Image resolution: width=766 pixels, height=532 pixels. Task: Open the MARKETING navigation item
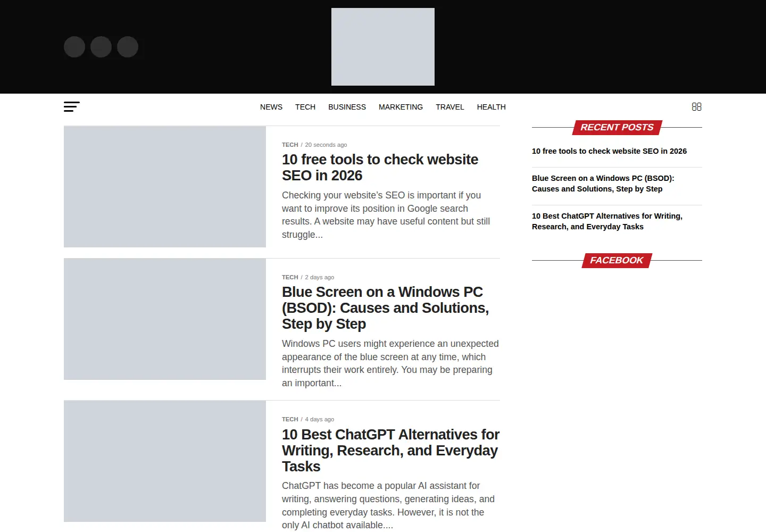pos(401,107)
